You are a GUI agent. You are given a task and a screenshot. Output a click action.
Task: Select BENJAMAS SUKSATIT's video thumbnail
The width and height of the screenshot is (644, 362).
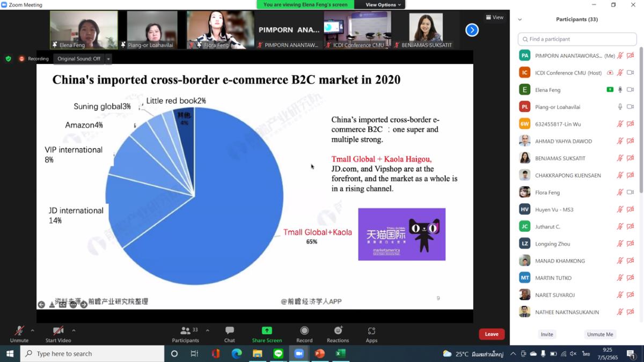point(426,30)
